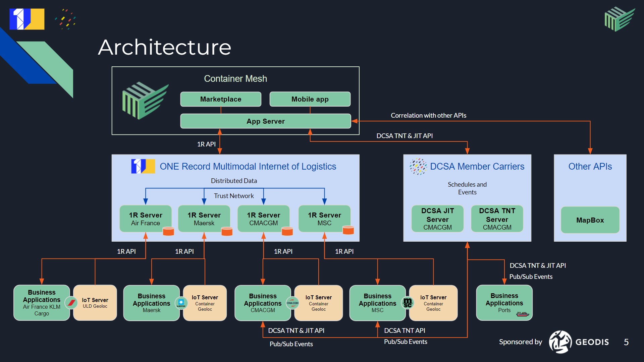The image size is (644, 362).
Task: Click the MapBox block under Other APIs
Action: [x=590, y=220]
